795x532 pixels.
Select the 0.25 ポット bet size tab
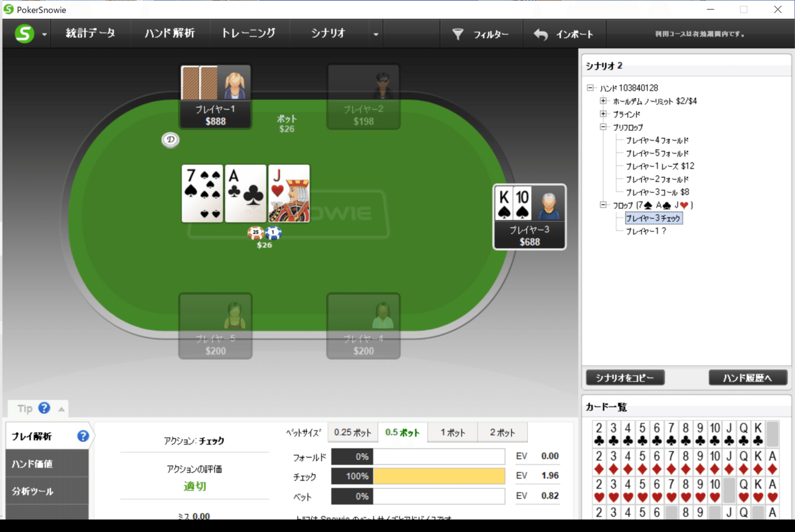(x=353, y=433)
